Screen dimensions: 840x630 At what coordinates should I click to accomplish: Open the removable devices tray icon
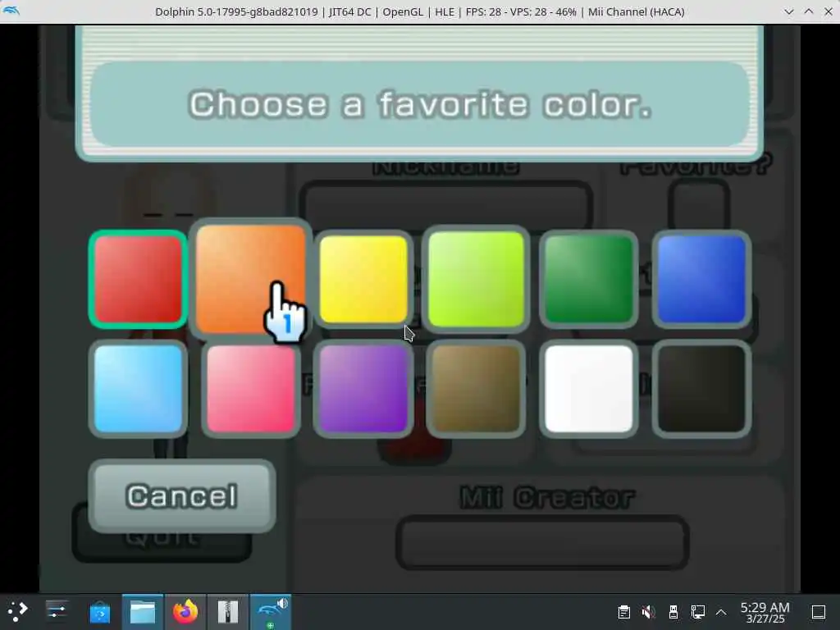673,612
